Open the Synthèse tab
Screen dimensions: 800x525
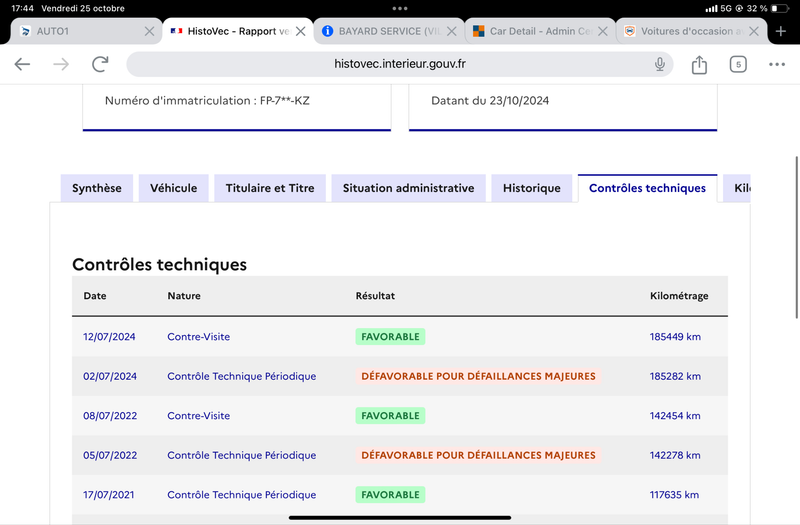97,188
